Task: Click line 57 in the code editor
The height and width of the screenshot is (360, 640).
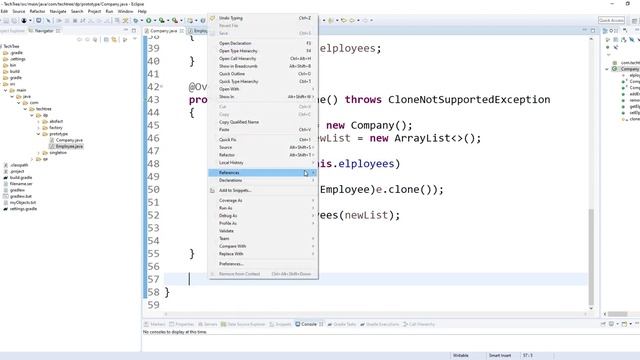Action: pyautogui.click(x=376, y=279)
